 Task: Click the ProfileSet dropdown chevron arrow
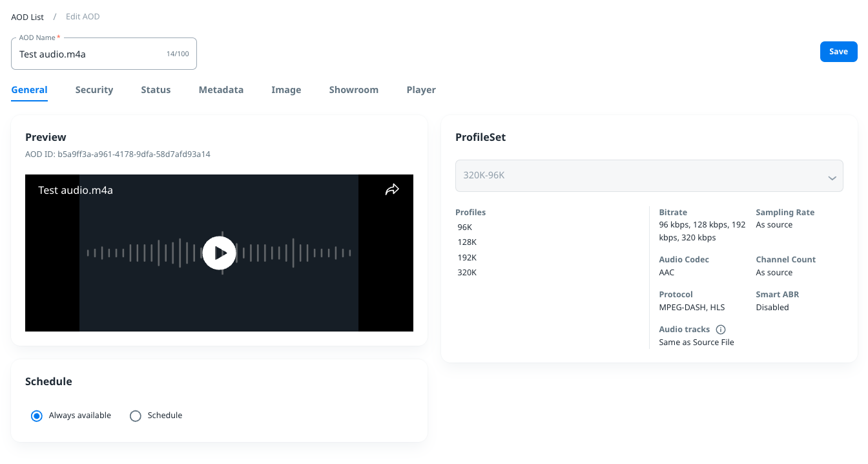click(832, 178)
